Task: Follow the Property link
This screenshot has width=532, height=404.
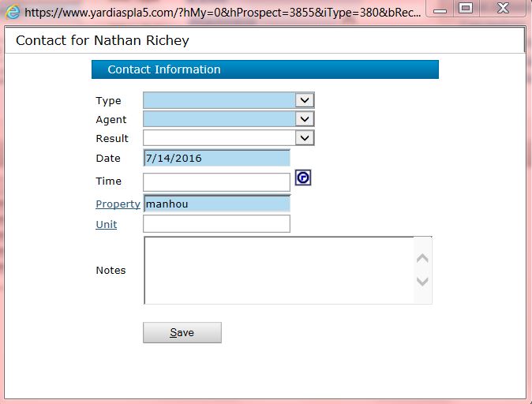Action: pyautogui.click(x=118, y=204)
